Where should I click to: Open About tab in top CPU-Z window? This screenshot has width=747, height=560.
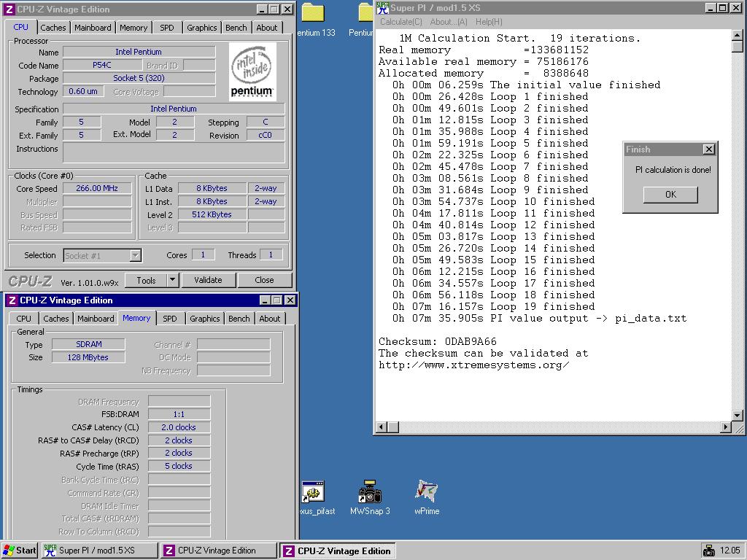click(267, 28)
